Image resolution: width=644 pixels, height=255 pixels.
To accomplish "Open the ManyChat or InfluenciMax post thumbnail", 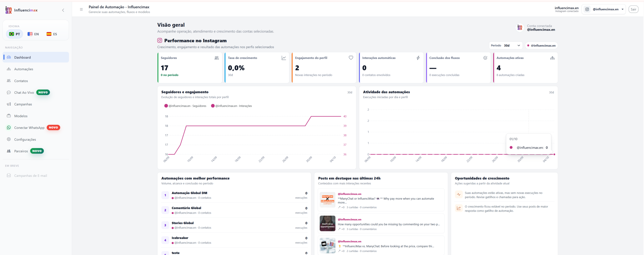I will [328, 200].
